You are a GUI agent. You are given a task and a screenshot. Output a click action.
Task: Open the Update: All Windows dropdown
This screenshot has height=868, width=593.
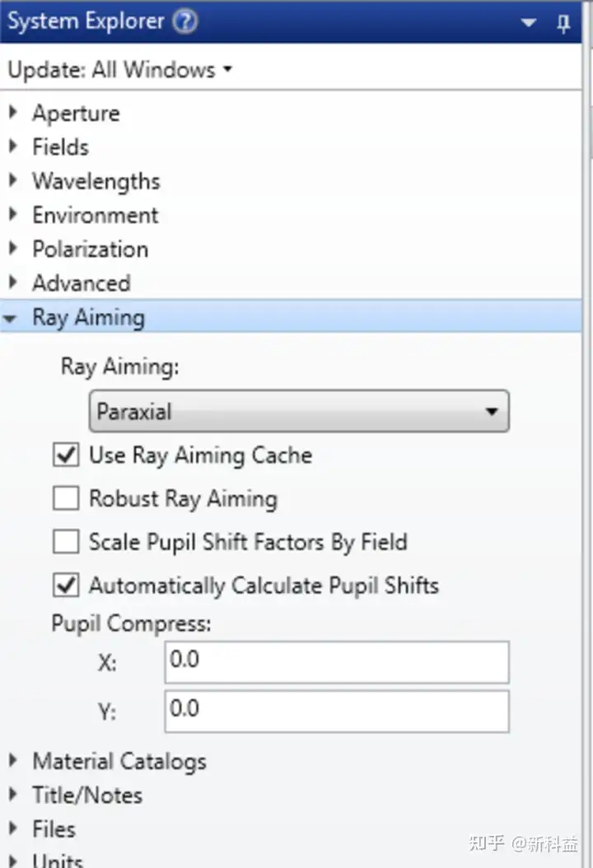tap(119, 70)
